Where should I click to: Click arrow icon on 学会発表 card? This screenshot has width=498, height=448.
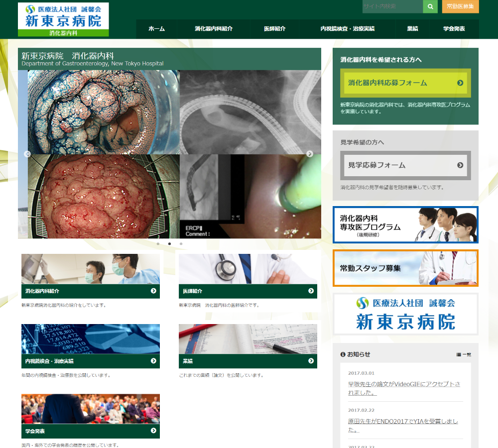[153, 431]
